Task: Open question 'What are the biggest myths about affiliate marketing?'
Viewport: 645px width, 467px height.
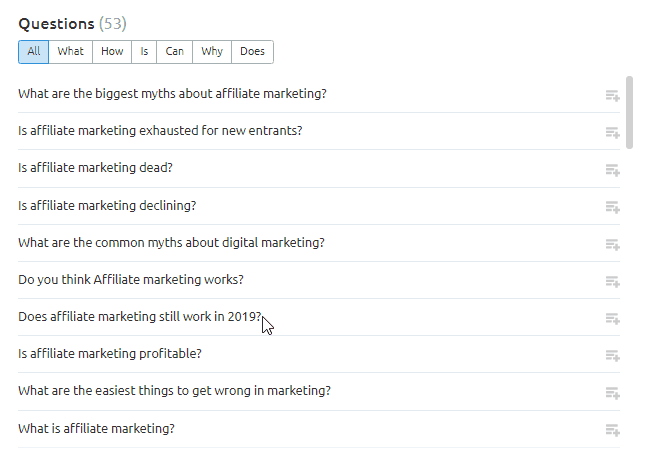Action: click(x=172, y=94)
